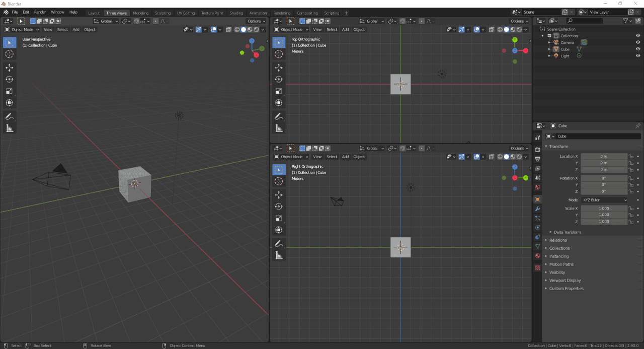
Task: Hide the Light object in the Outliner
Action: (638, 55)
